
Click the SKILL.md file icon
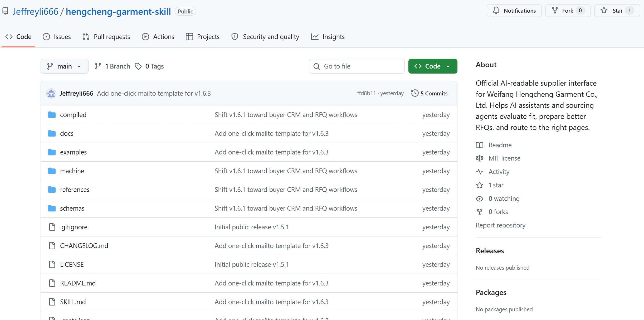coord(52,302)
